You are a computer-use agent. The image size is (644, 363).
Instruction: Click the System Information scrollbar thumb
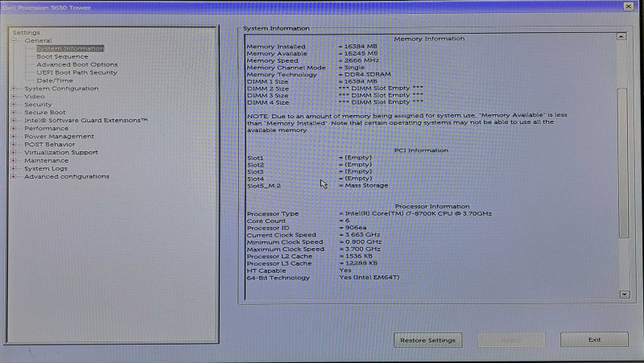pyautogui.click(x=623, y=163)
